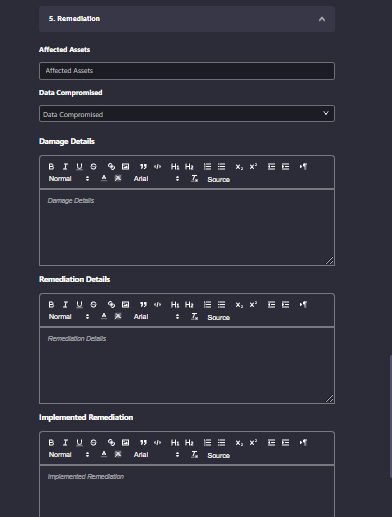
Task: Open Normal size dropdown in Remediation Details
Action: tap(69, 317)
